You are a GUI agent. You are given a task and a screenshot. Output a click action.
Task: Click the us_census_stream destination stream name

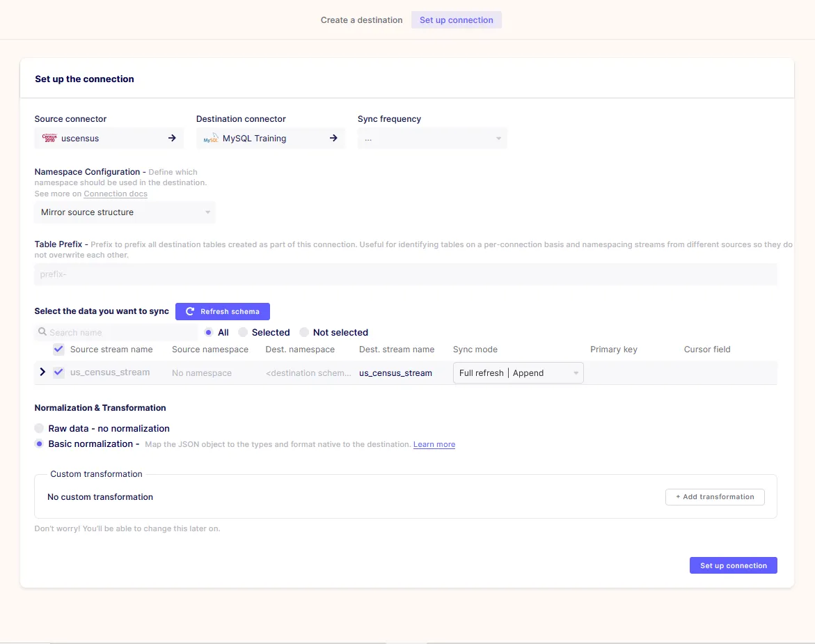(395, 373)
